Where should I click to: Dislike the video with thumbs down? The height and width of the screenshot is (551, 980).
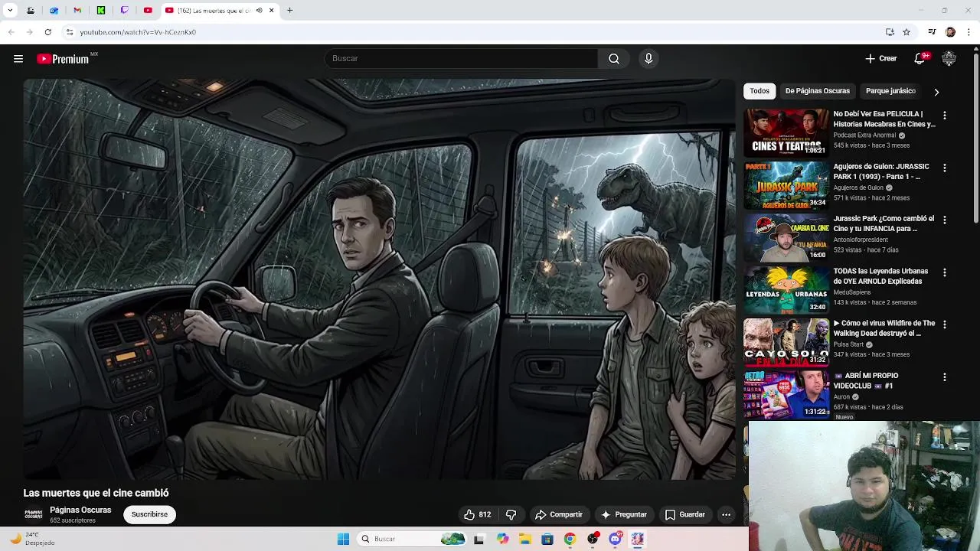pos(511,515)
